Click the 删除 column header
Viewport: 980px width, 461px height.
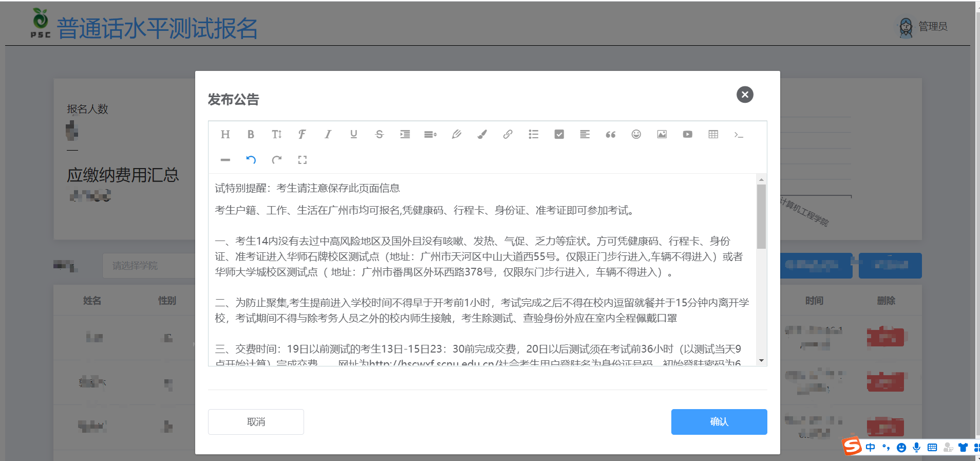[x=886, y=301]
